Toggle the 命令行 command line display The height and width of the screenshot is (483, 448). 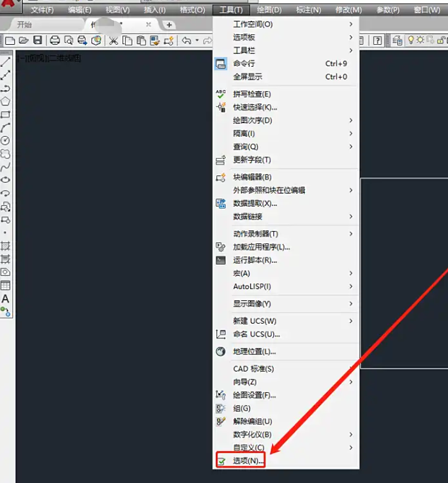243,64
